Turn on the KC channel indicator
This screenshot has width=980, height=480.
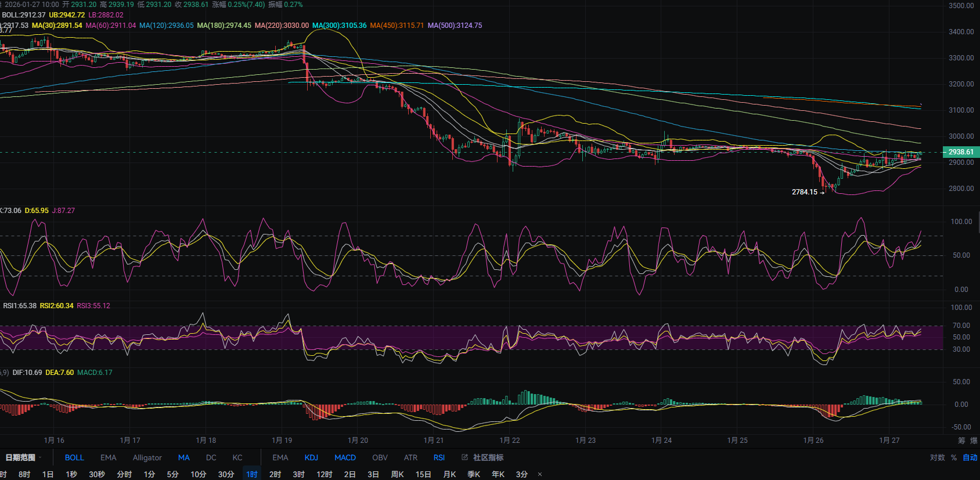pyautogui.click(x=237, y=457)
